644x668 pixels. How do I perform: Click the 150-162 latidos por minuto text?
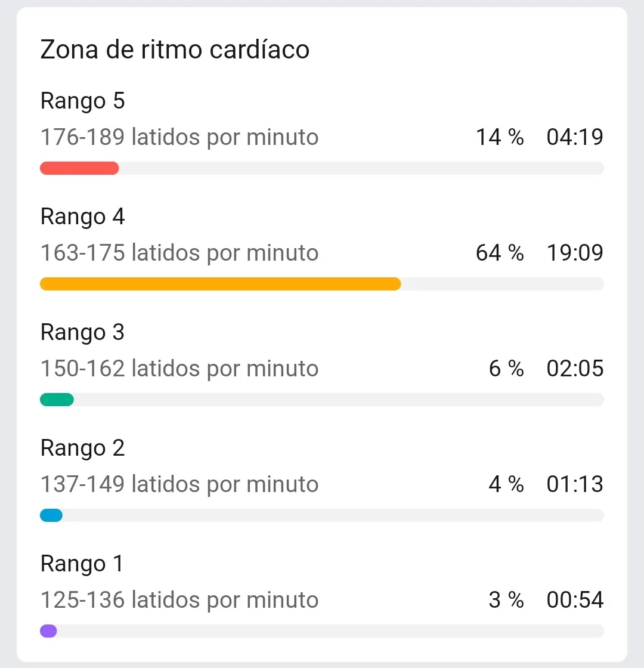point(179,369)
